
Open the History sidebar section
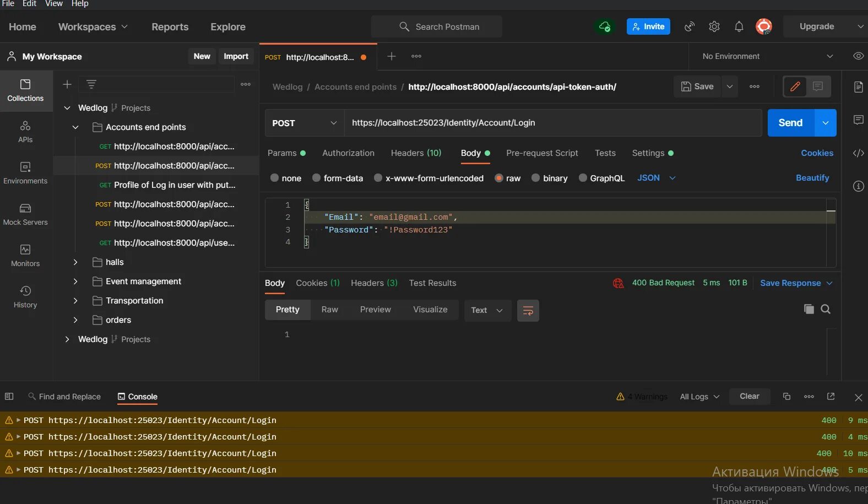coord(25,297)
